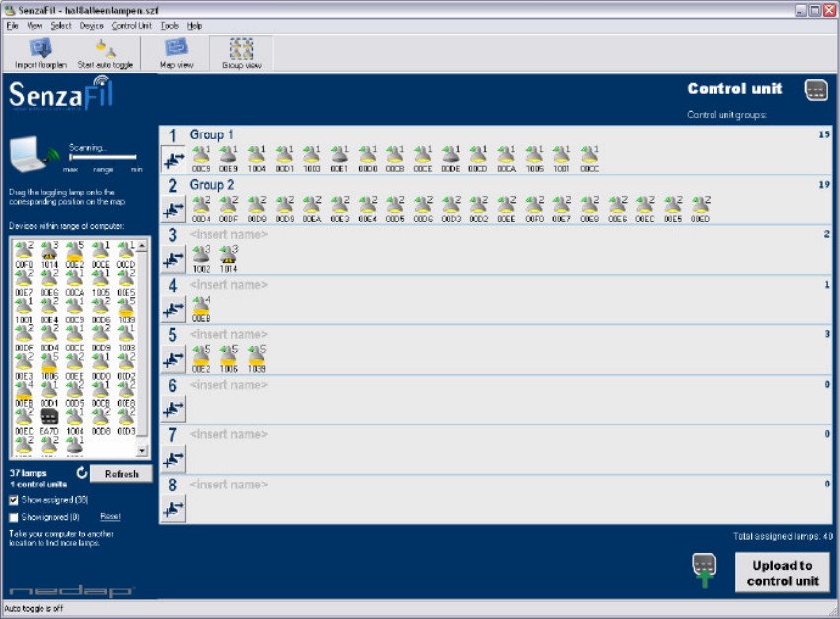Viewport: 840px width, 619px height.
Task: Select lamp 00E2 in the group 5 row
Action: 201,359
